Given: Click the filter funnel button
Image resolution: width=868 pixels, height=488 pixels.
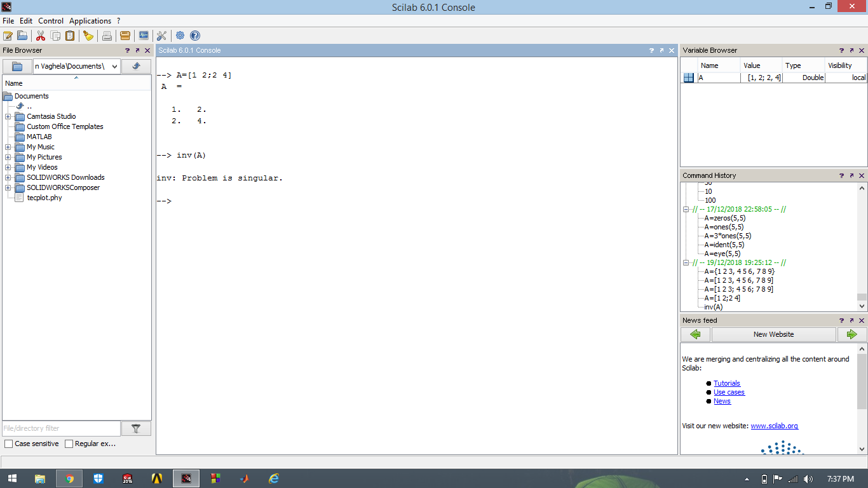Looking at the screenshot, I should point(136,428).
